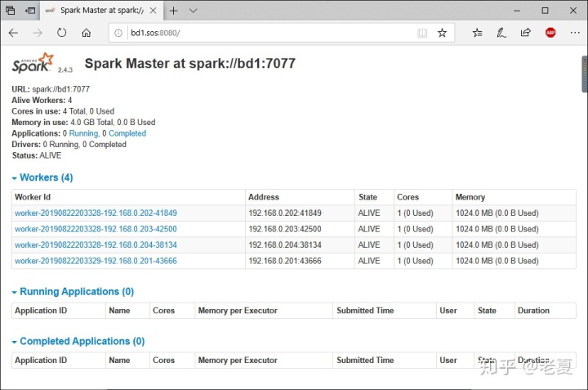Open the Favorites hub icon
588x390 pixels.
(478, 33)
